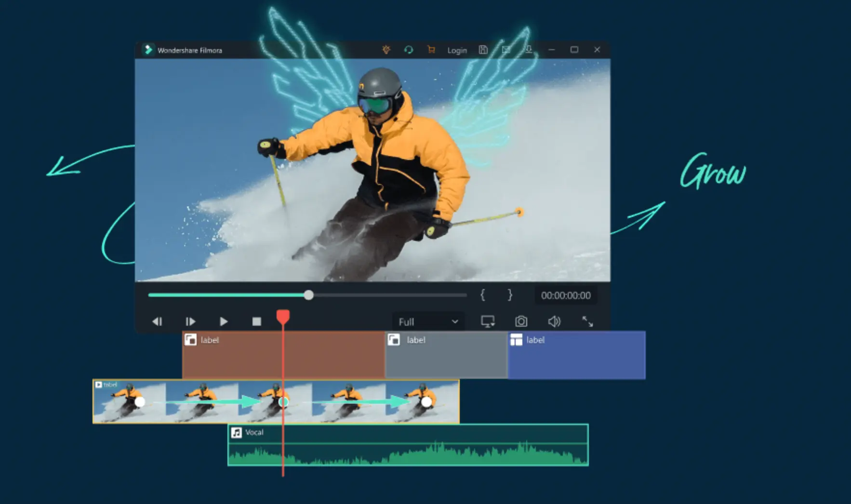This screenshot has width=851, height=504.
Task: Open the Wondershare Filmora store cart
Action: click(x=431, y=50)
